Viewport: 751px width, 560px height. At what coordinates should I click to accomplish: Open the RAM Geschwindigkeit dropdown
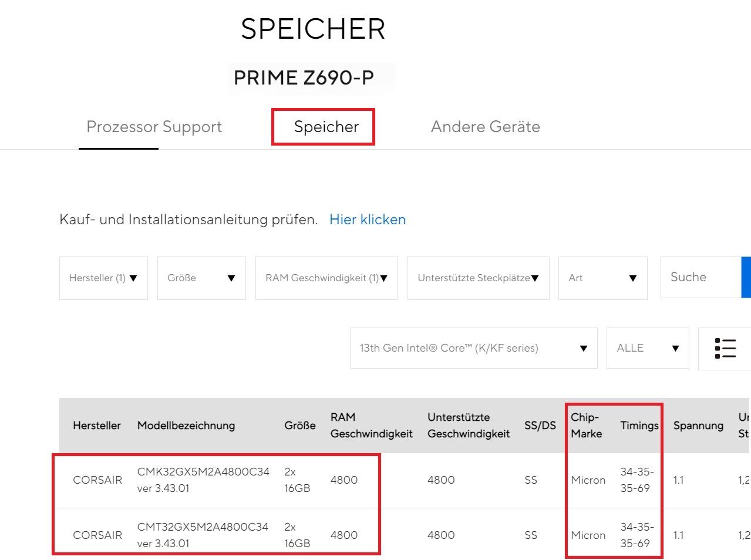click(326, 278)
